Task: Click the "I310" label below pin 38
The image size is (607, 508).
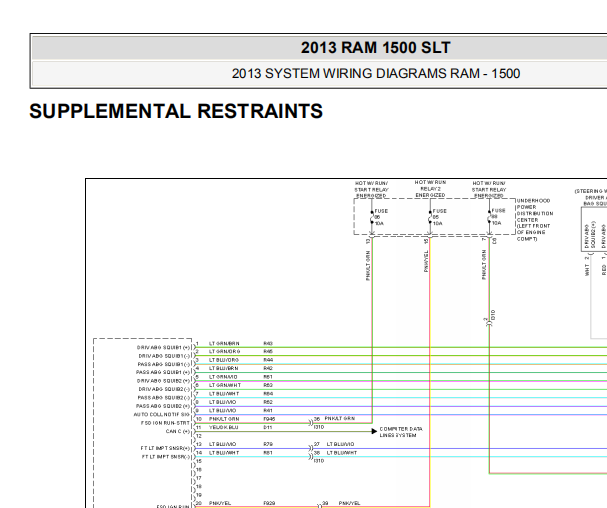Action: tap(319, 461)
